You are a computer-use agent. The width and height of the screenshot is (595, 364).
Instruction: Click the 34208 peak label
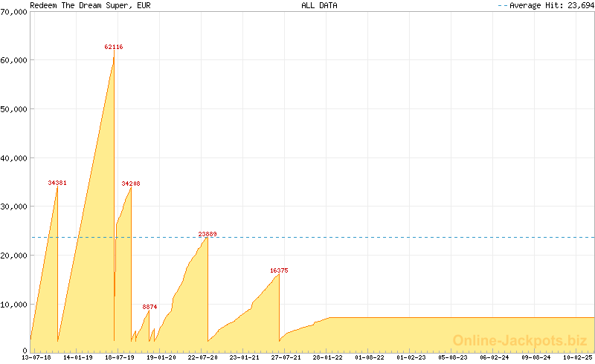(131, 183)
